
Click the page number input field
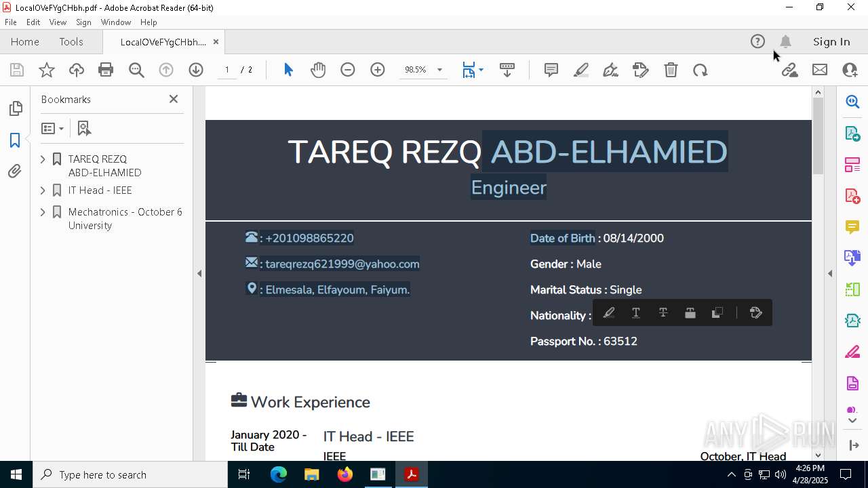[x=227, y=70]
